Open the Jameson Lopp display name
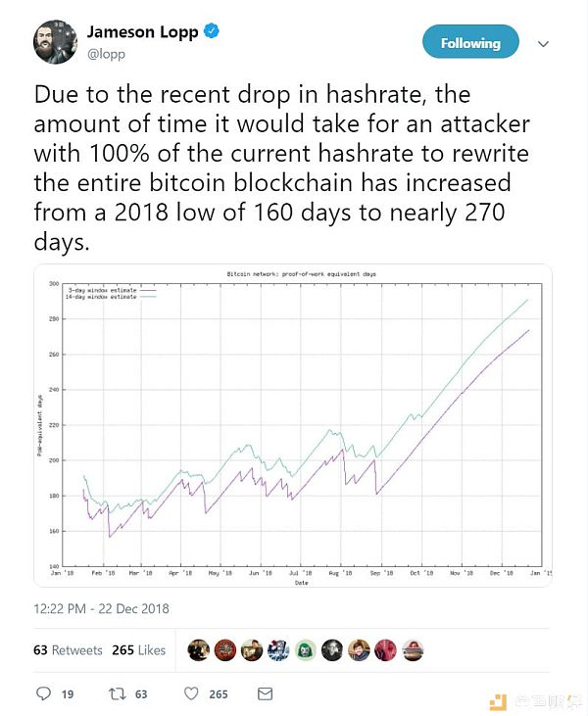Viewport: 588px width, 716px height. coord(142,32)
